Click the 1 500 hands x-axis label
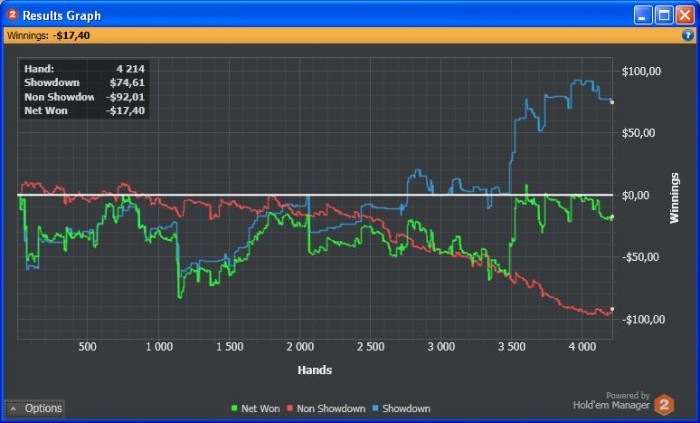Viewport: 700px width, 423px height. point(229,347)
